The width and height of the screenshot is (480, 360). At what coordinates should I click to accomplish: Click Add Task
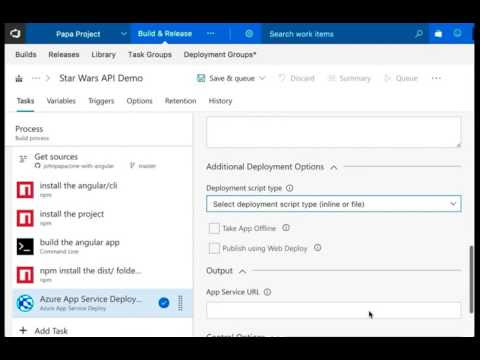point(44,331)
